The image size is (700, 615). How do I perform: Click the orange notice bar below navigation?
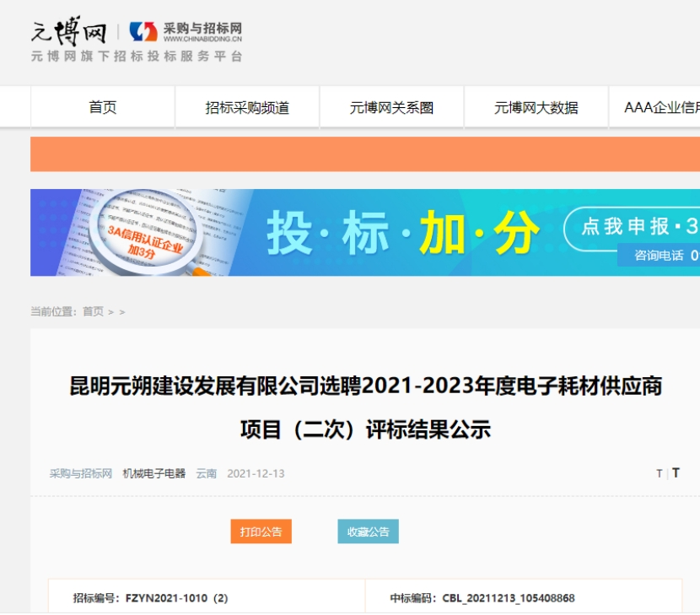(365, 154)
